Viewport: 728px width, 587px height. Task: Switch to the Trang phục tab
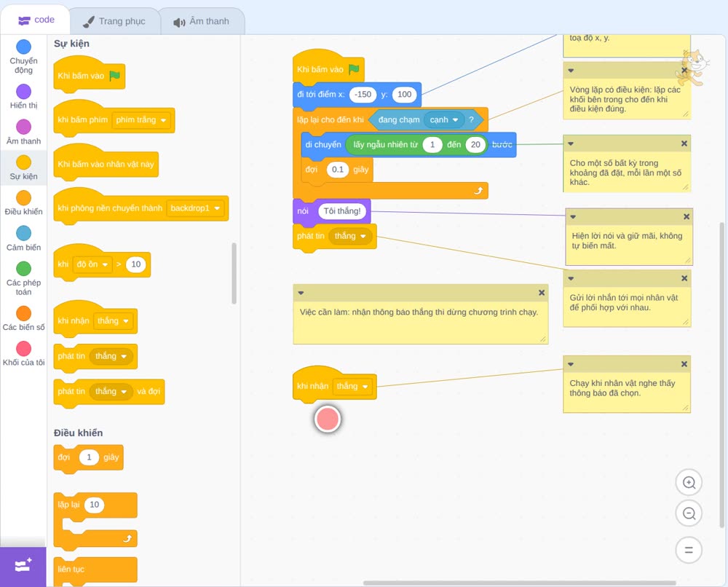[x=114, y=21]
